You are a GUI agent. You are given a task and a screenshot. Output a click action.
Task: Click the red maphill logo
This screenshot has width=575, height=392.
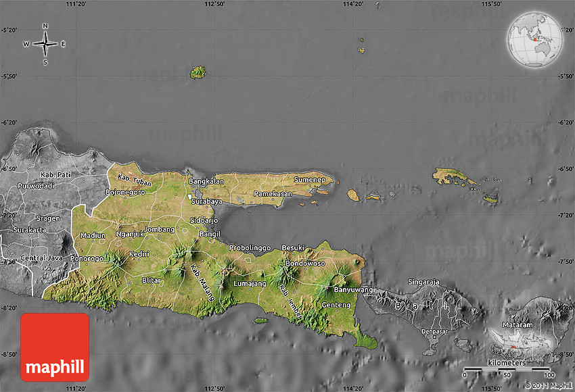pyautogui.click(x=55, y=347)
